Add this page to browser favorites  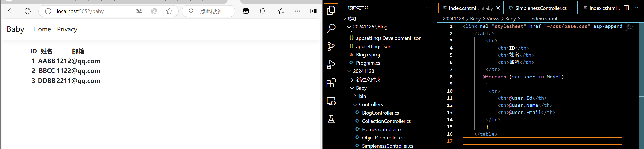click(169, 11)
